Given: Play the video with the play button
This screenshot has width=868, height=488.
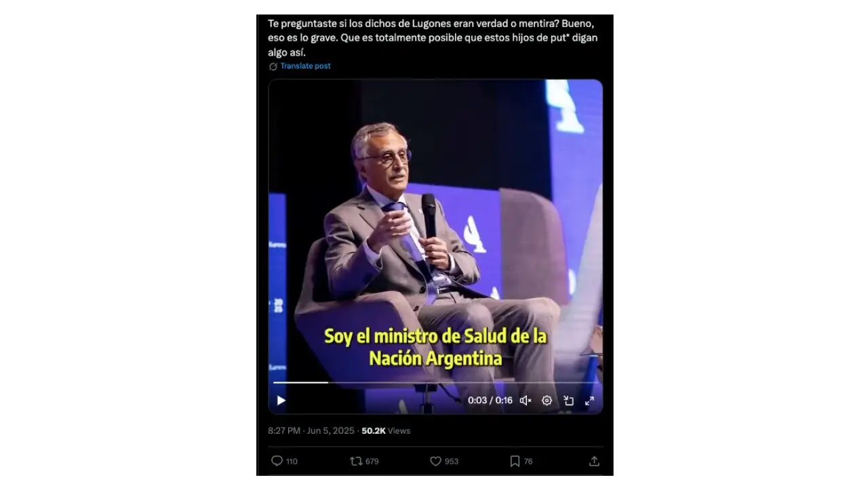Looking at the screenshot, I should tap(281, 401).
